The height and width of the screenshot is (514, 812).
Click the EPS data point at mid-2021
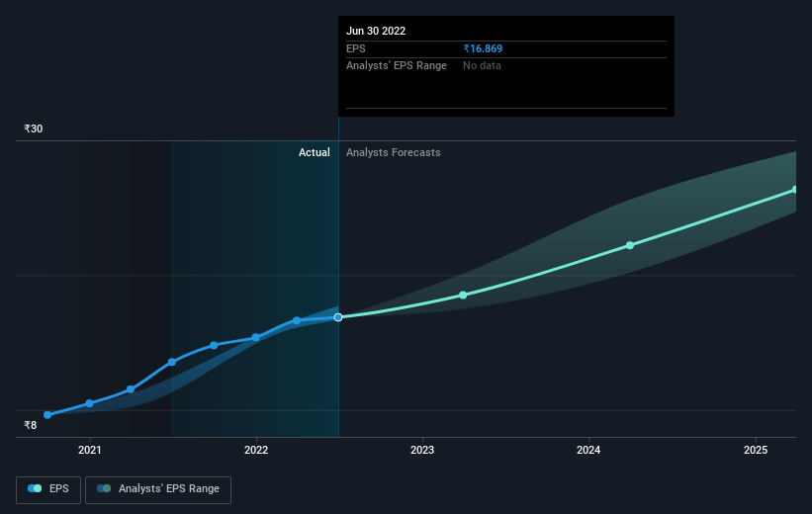172,362
